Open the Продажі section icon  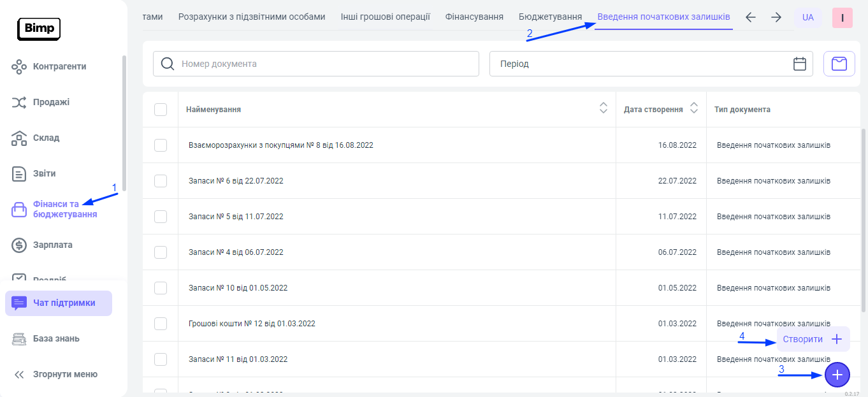click(19, 102)
